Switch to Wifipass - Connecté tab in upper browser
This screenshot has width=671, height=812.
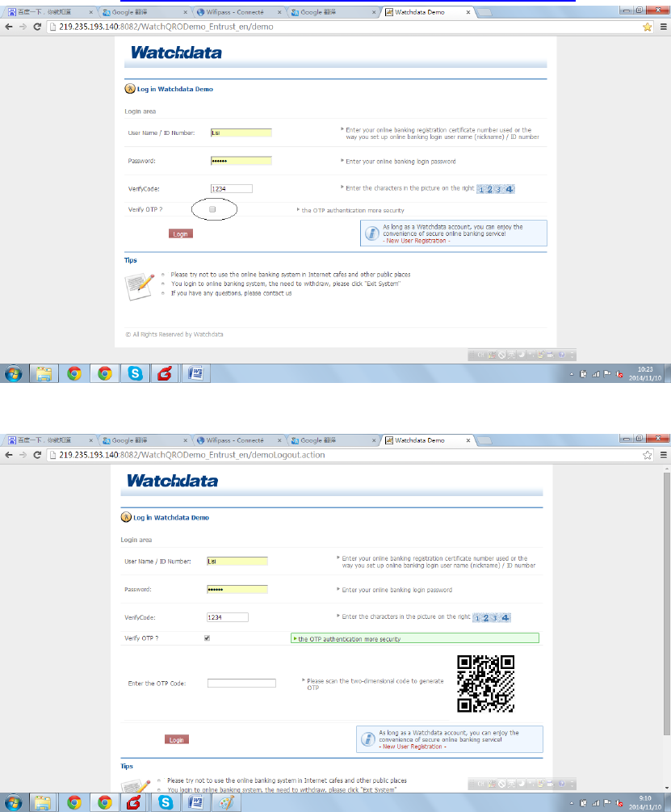click(x=239, y=12)
